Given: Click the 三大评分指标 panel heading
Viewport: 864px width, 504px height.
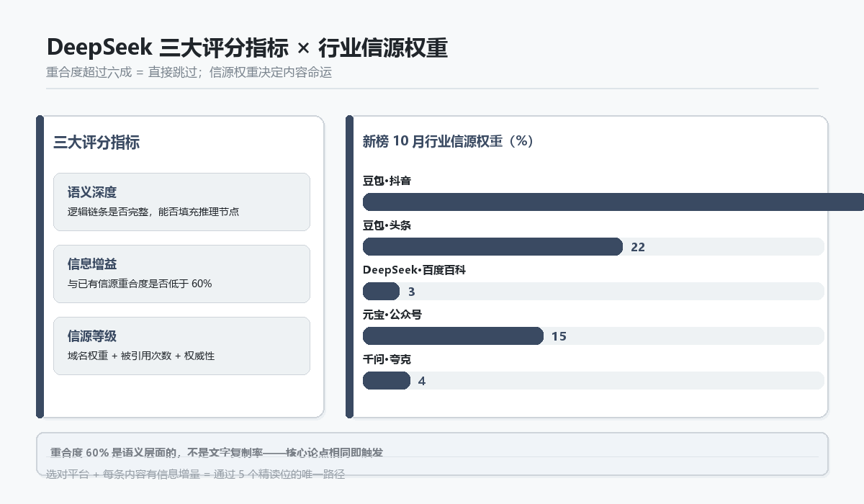Looking at the screenshot, I should pyautogui.click(x=96, y=143).
